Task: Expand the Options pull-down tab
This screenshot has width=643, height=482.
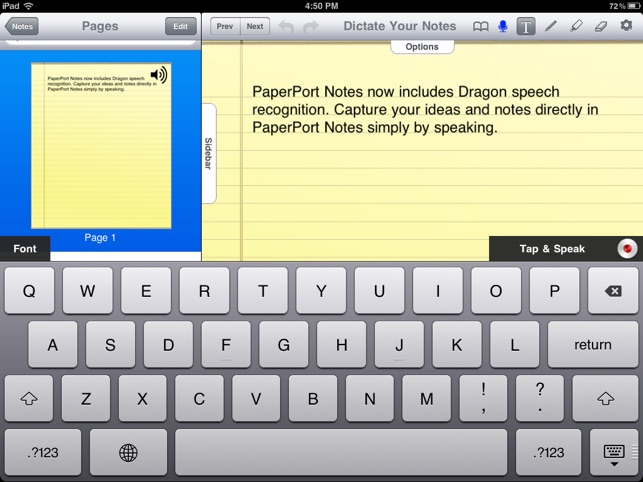Action: point(422,47)
